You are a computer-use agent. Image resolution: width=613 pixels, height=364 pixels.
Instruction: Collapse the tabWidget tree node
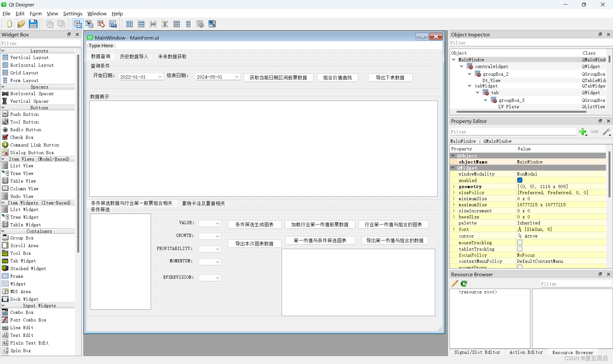470,86
